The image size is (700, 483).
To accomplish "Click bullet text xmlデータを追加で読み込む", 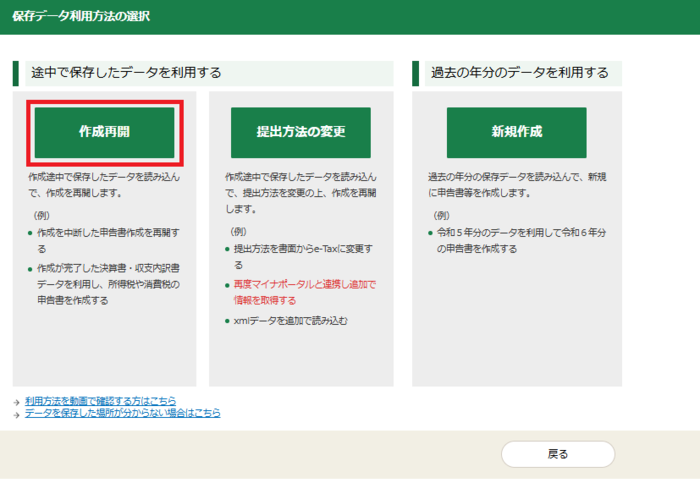I will point(291,321).
